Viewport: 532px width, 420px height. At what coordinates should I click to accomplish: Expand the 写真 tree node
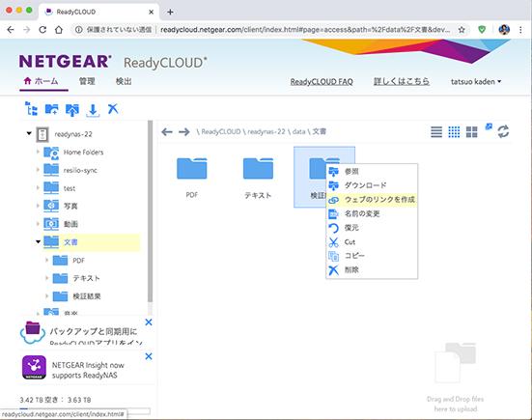38,206
